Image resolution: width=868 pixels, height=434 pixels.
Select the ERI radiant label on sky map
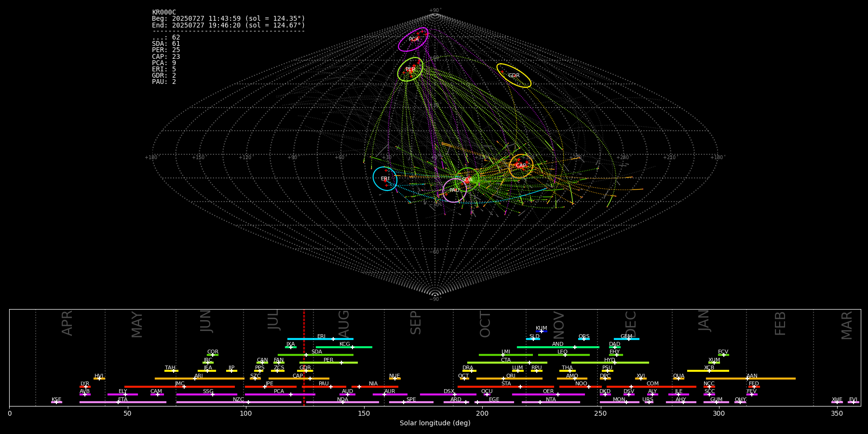(385, 179)
